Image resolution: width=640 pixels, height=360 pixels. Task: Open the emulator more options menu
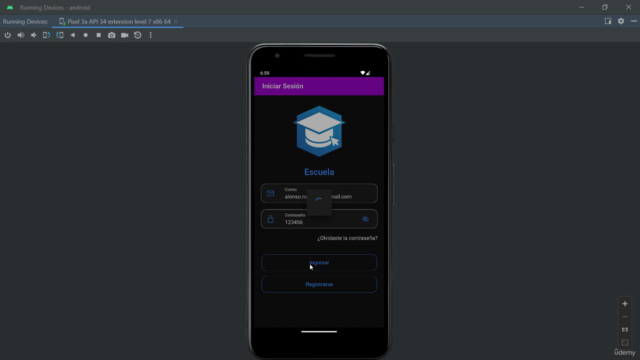coord(151,35)
